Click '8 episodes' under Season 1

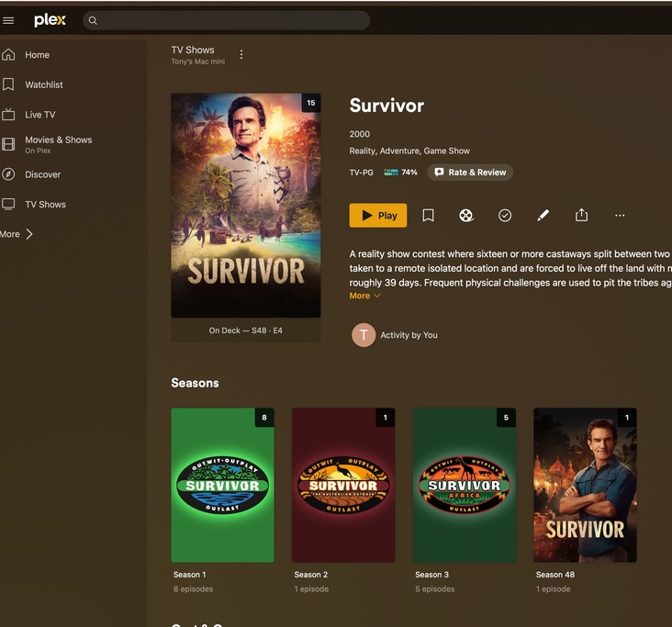tap(194, 589)
